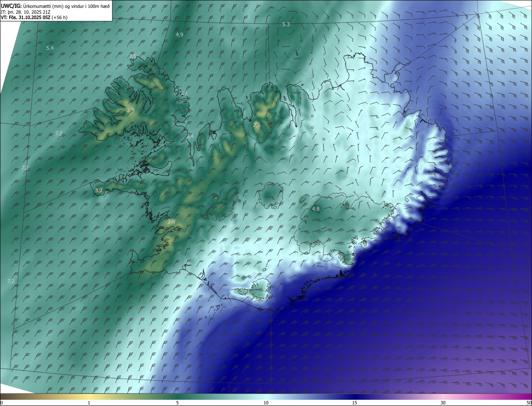Click the colorbar tick label 0

(2, 403)
